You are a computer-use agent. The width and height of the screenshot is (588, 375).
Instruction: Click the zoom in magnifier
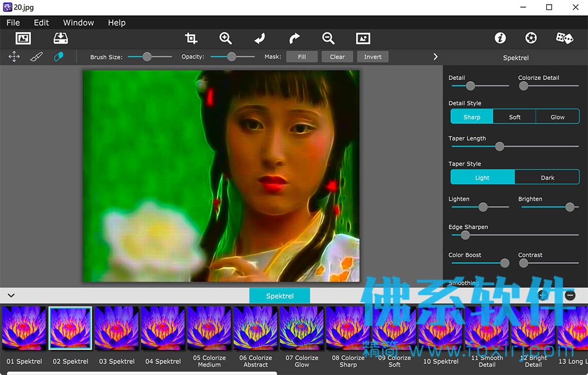click(x=225, y=38)
